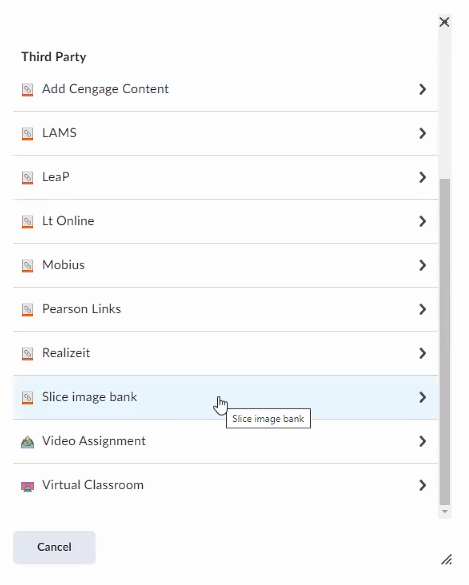This screenshot has height=585, width=469.
Task: Expand the Add Cengage Content chevron
Action: tap(422, 89)
